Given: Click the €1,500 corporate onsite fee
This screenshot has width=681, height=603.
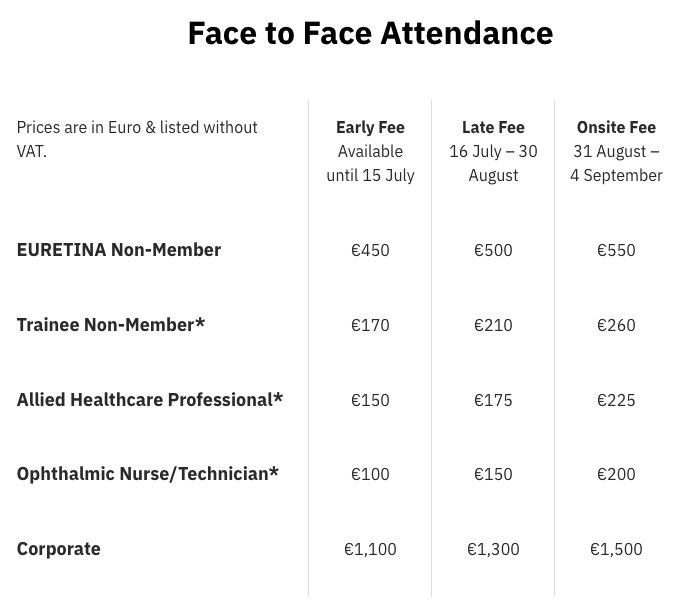Looking at the screenshot, I should pyautogui.click(x=616, y=550).
